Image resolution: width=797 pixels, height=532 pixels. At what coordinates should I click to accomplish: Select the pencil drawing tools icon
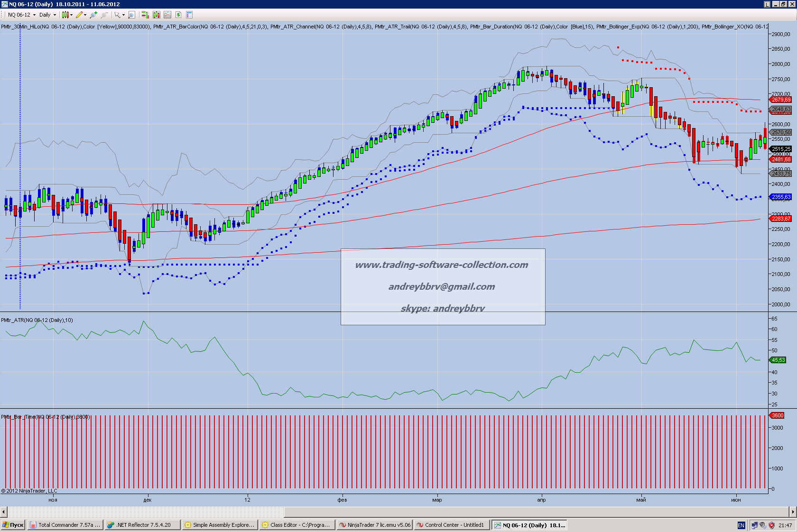click(x=79, y=15)
